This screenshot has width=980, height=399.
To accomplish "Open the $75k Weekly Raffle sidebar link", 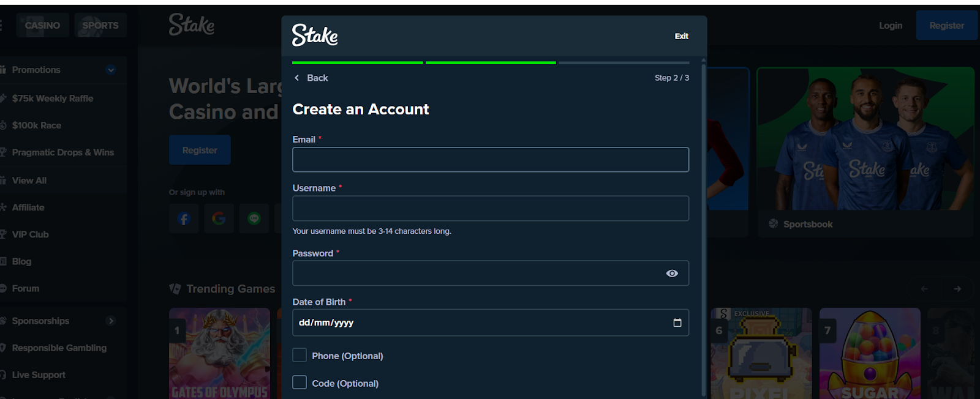I will coord(53,98).
